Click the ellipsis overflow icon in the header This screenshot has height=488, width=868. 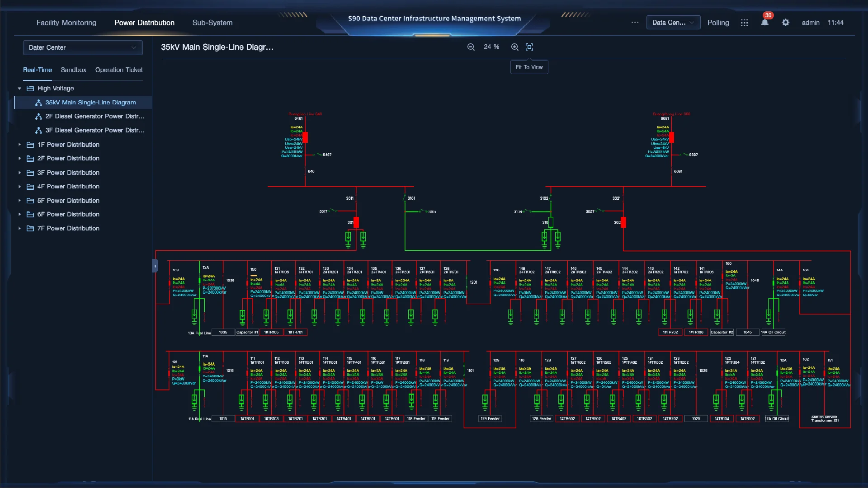[634, 23]
